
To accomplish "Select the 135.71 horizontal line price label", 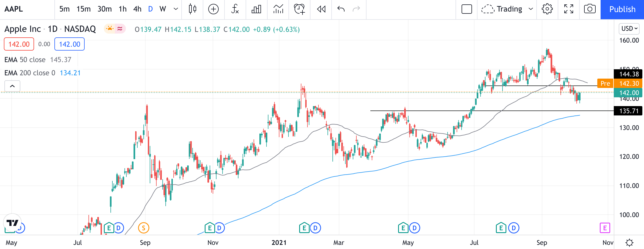I will (x=628, y=111).
